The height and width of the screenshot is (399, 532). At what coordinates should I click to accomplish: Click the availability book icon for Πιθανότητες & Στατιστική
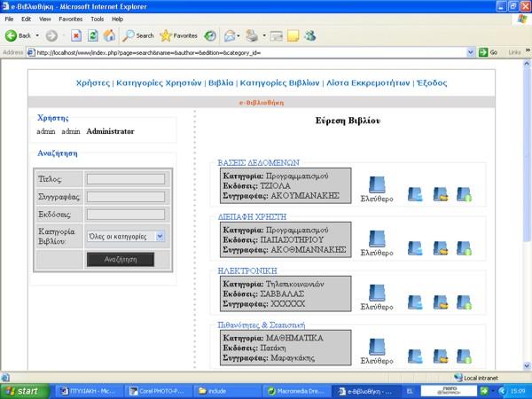point(377,347)
